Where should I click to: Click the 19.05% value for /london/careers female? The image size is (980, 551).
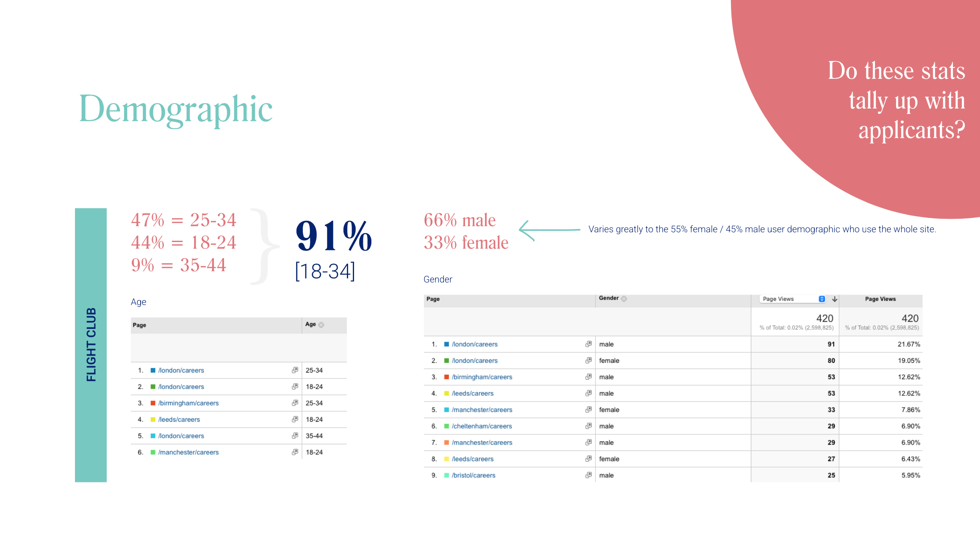coord(909,361)
